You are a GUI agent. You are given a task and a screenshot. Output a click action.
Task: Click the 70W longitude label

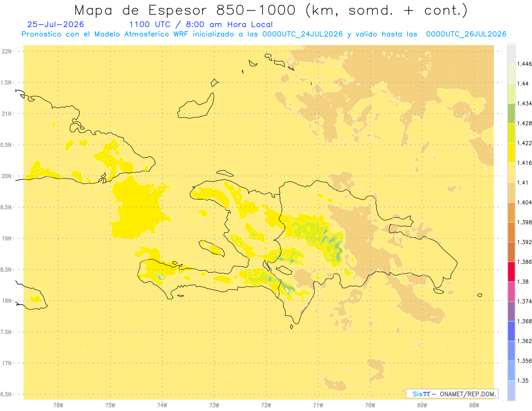click(x=370, y=405)
